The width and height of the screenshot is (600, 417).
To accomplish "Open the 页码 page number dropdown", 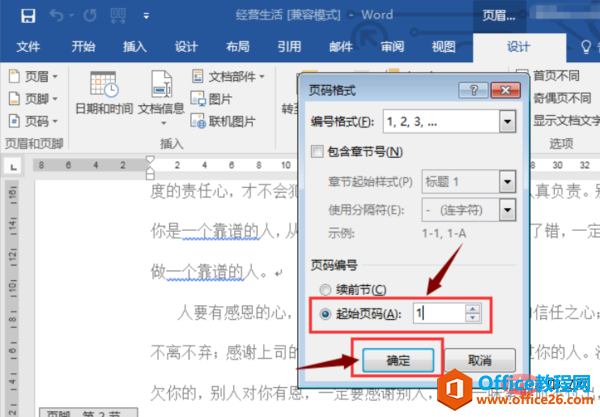I will pyautogui.click(x=33, y=121).
